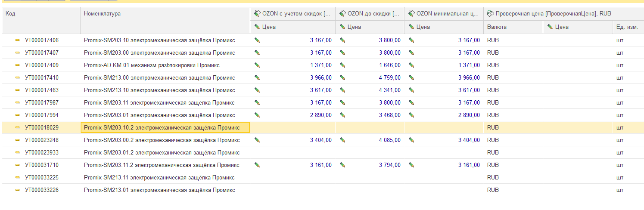
Task: Click highlighted 'Promix-SM203.10.2' nomenclature cell
Action: pos(165,128)
